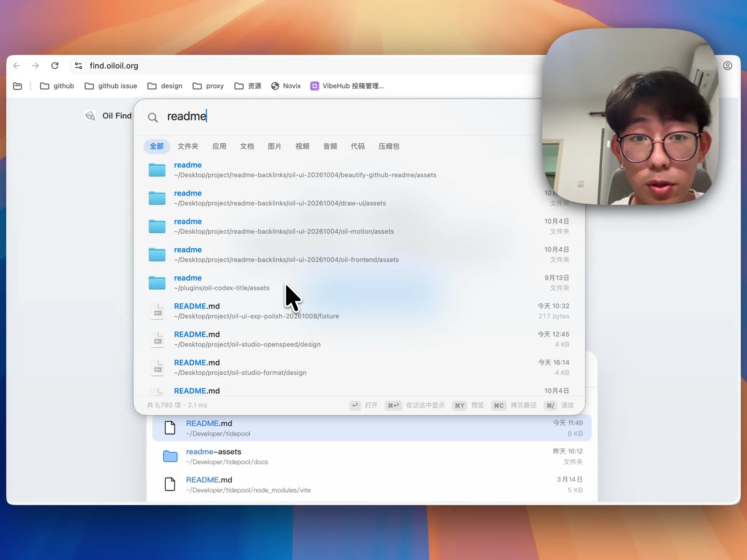747x560 pixels.
Task: Click README.md file icon in oil-studio-format design
Action: [x=157, y=368]
